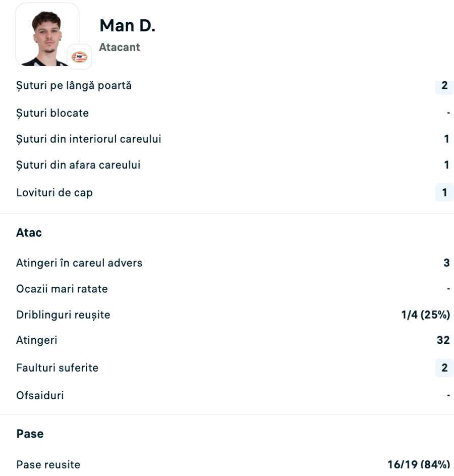Click Șuturi din afara careului label
The width and height of the screenshot is (454, 476).
point(78,165)
